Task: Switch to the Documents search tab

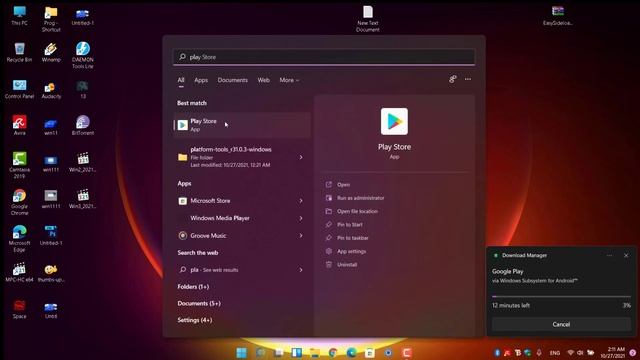Action: 233,80
